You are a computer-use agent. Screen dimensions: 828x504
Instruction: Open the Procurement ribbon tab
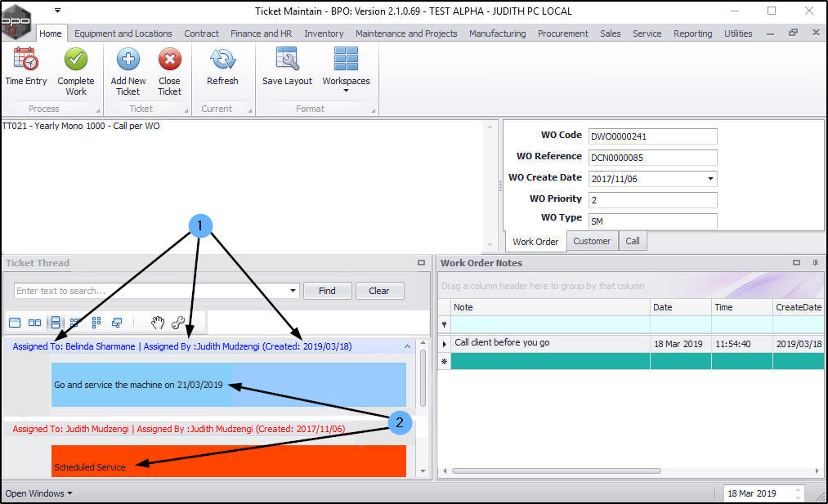point(563,33)
